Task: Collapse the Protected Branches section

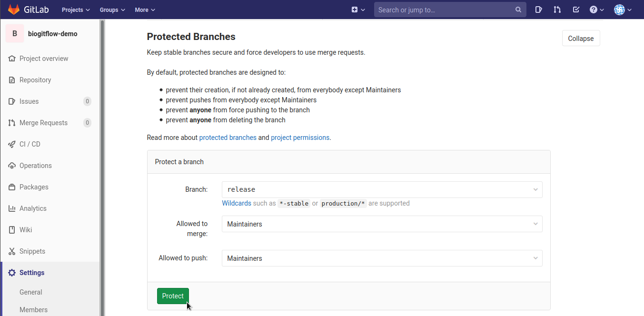Action: (x=581, y=39)
